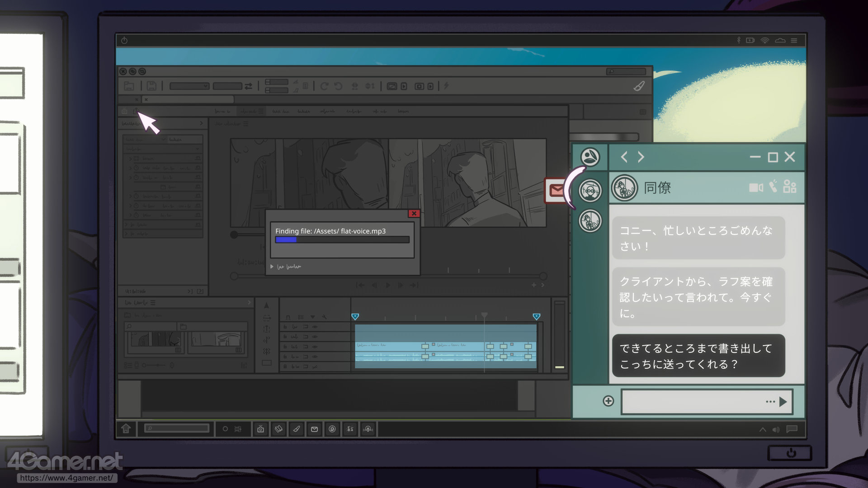Expand the system tray up-arrow

click(x=763, y=429)
